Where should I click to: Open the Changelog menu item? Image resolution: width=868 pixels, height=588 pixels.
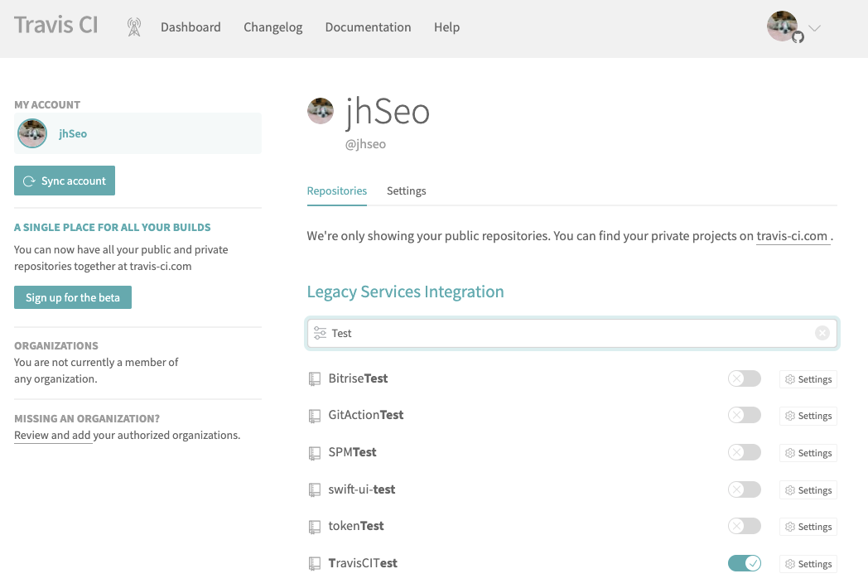tap(273, 27)
